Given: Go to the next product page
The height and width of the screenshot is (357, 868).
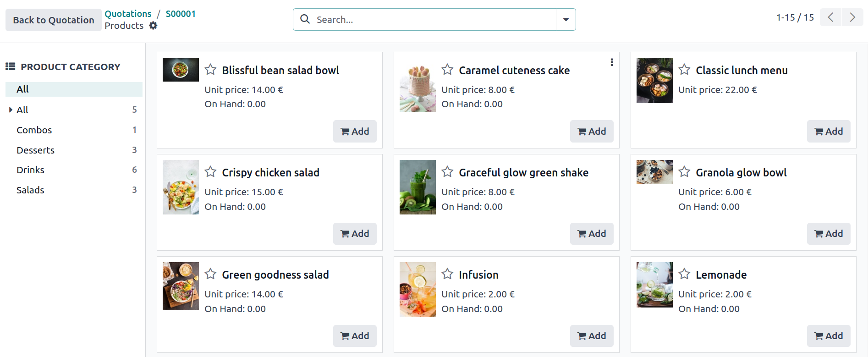Looking at the screenshot, I should pos(852,17).
